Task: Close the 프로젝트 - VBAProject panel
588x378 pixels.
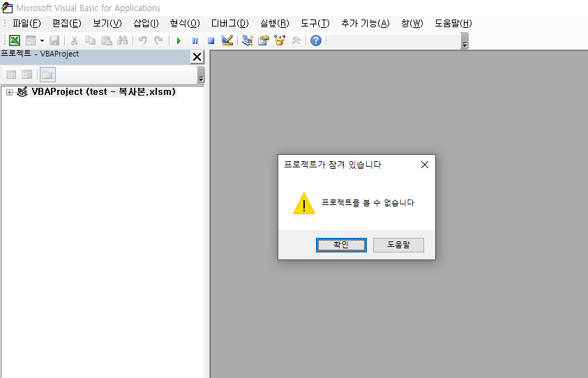Action: 197,56
